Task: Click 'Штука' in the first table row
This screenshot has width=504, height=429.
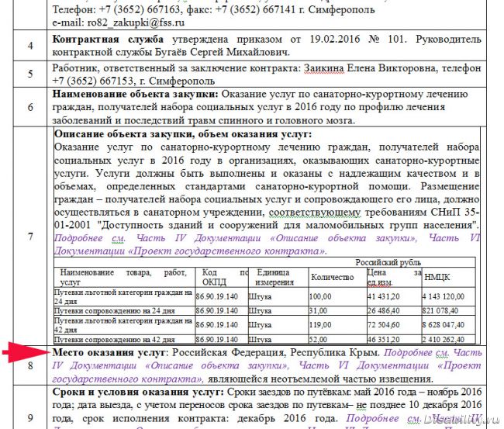Action: (260, 296)
